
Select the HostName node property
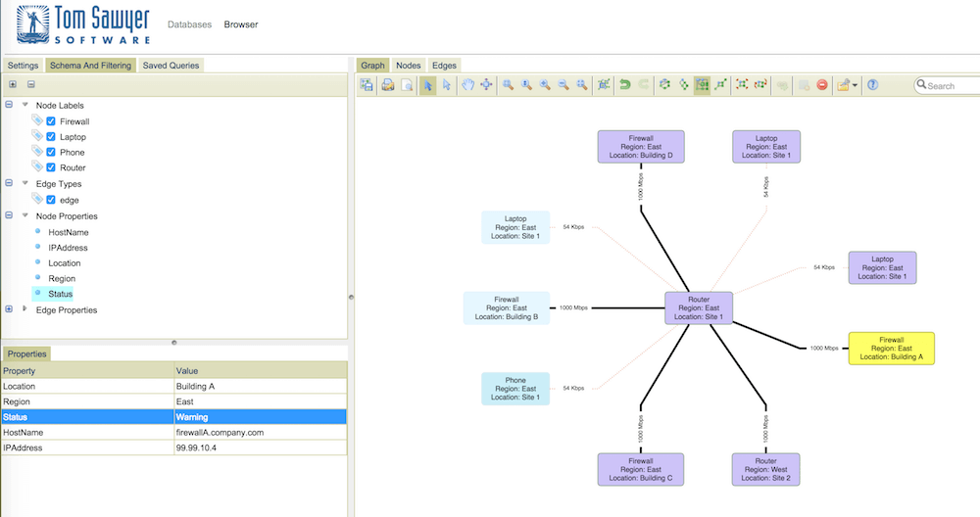[x=69, y=232]
